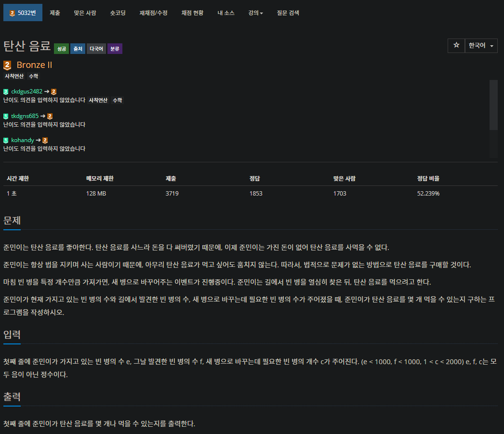The width and height of the screenshot is (504, 434).
Task: Click the tier icon before tkdgns685
Action: (x=6, y=116)
